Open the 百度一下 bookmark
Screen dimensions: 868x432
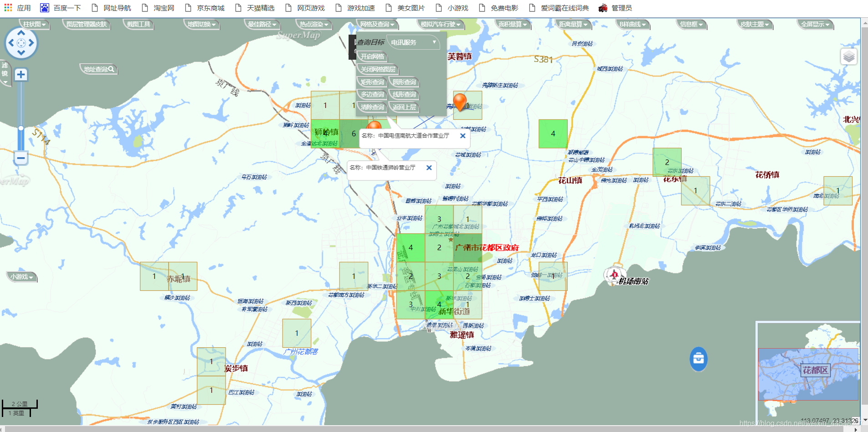[x=61, y=8]
